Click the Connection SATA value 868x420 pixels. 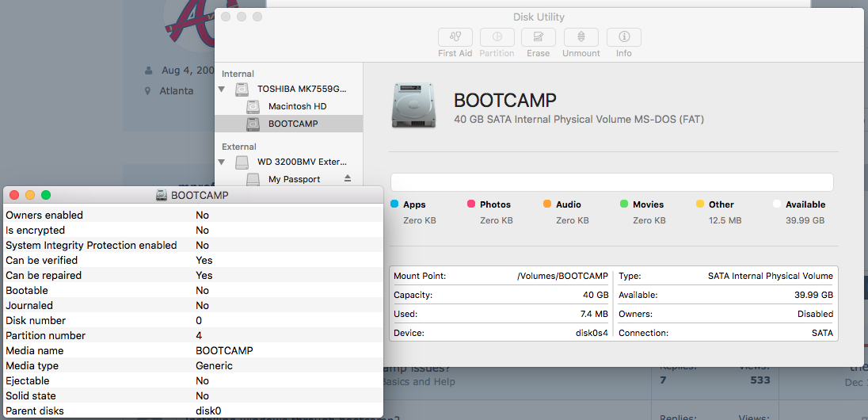click(x=823, y=334)
